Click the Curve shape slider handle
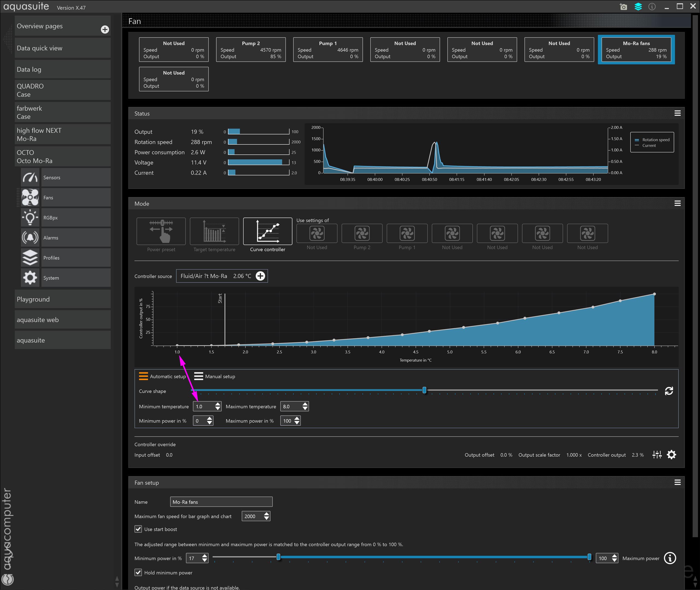700x590 pixels. (424, 390)
